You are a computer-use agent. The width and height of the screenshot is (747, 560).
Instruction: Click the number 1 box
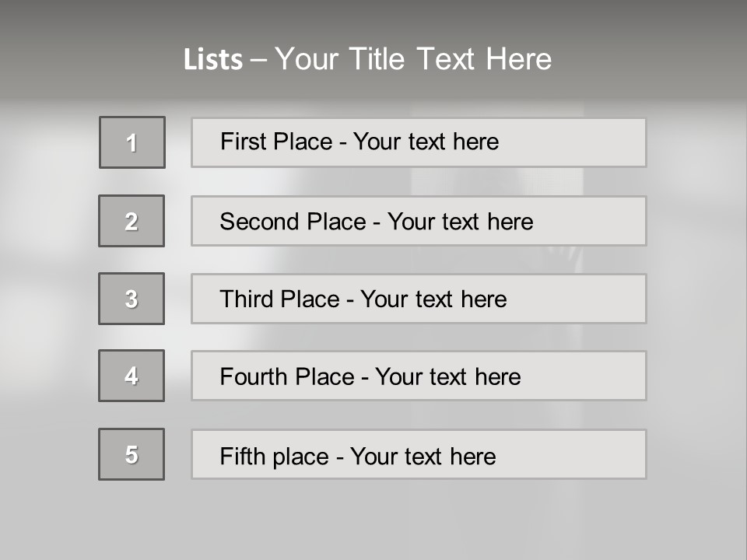click(x=132, y=142)
